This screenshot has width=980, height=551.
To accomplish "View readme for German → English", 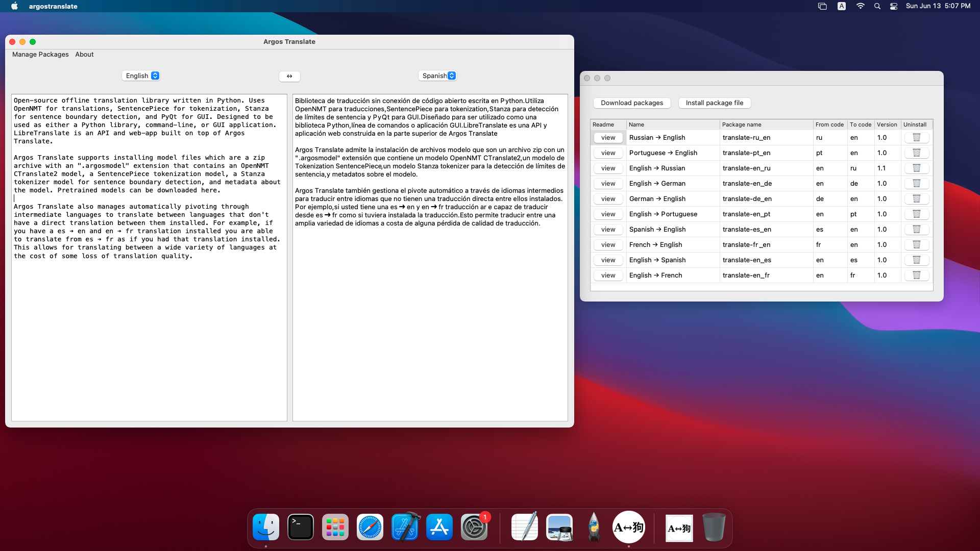I will tap(608, 199).
